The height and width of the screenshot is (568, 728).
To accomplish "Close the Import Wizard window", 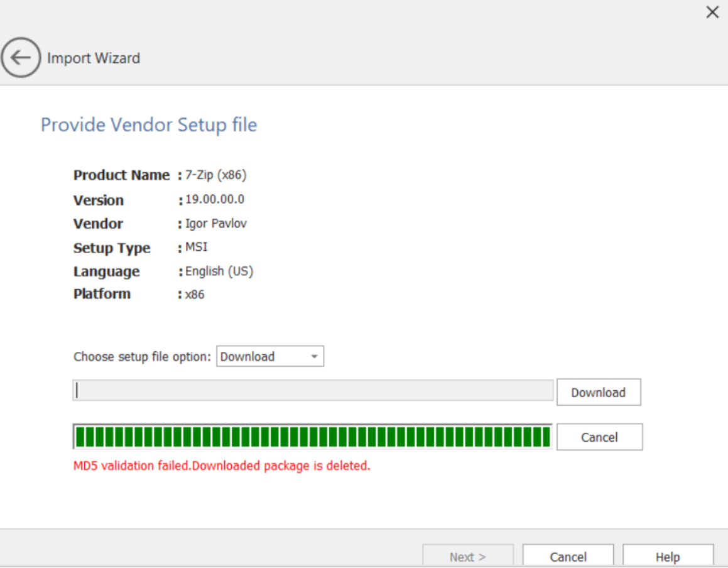I will click(x=712, y=13).
